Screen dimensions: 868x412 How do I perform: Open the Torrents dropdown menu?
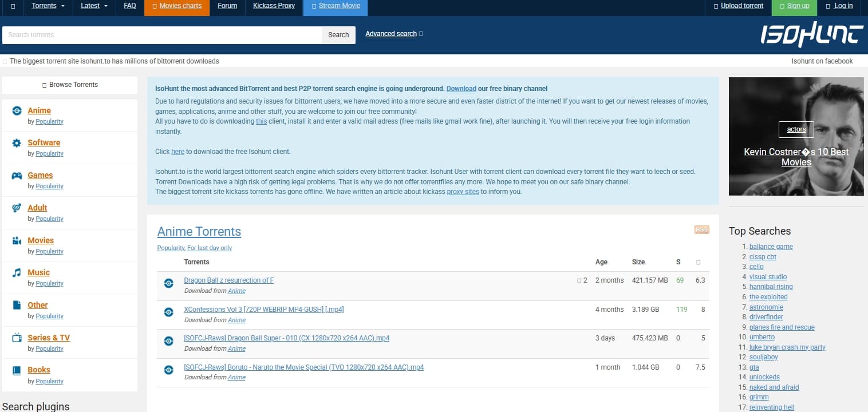coord(48,6)
